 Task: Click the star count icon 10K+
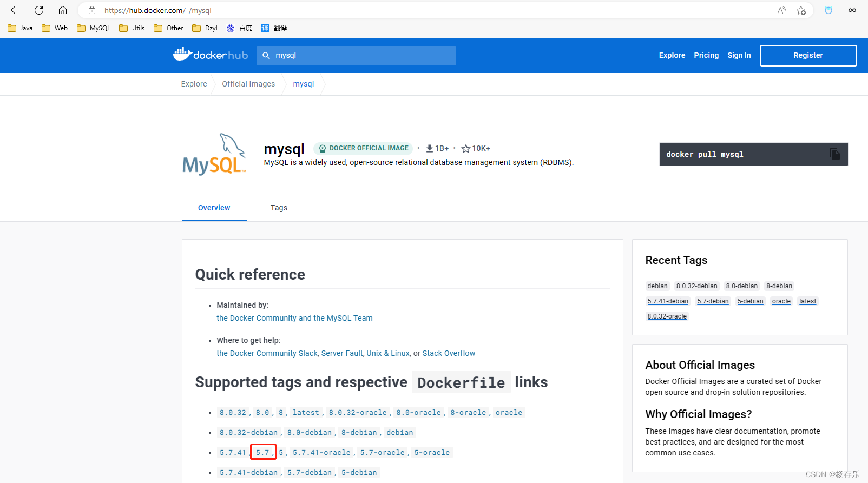(x=465, y=148)
